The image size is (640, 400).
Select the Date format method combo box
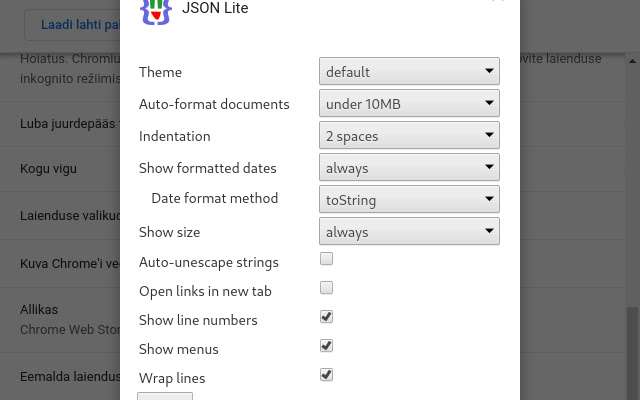[x=409, y=200]
